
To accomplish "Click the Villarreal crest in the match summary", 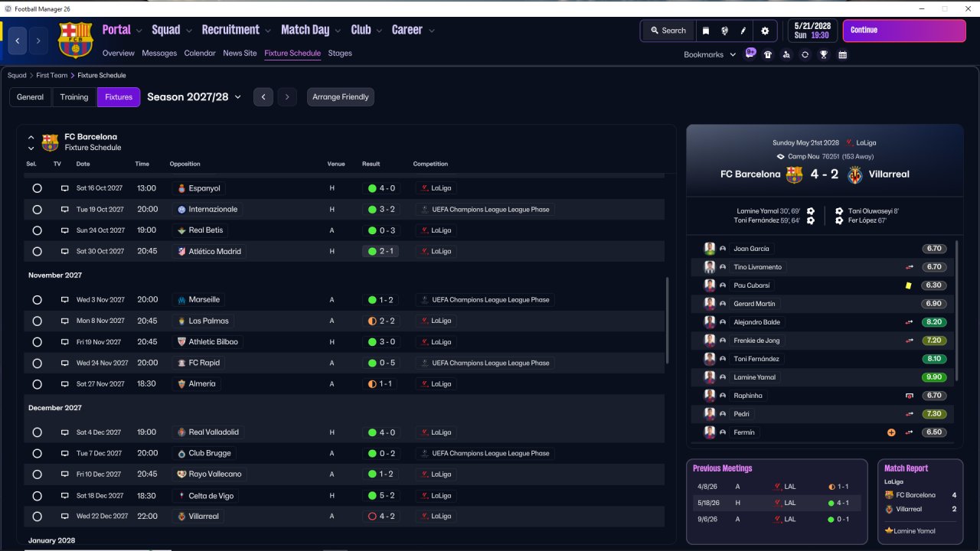I will (x=855, y=174).
